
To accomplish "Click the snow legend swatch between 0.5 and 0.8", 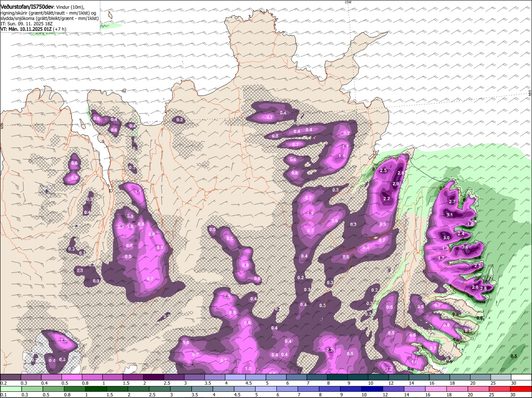I will click(72, 377).
